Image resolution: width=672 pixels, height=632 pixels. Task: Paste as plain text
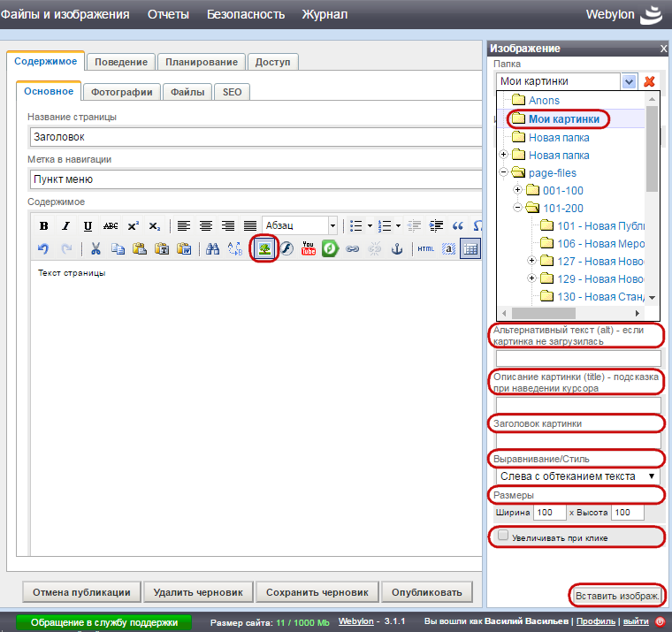[162, 248]
